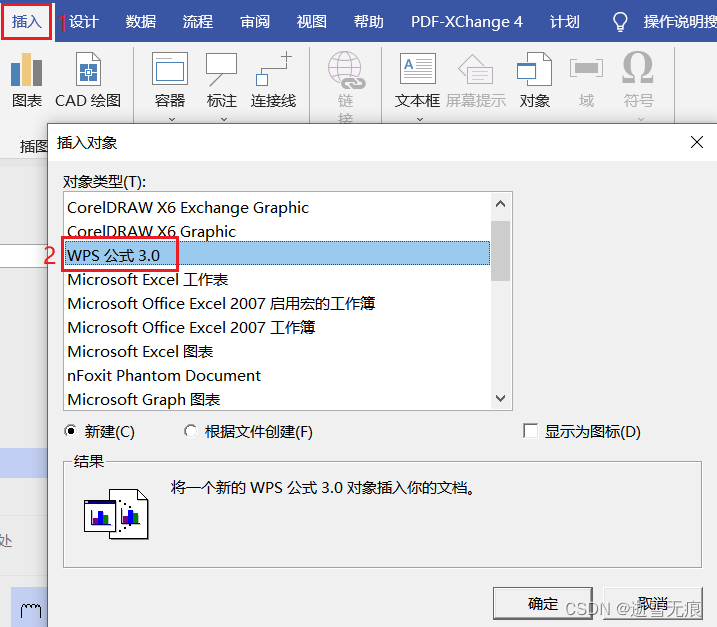This screenshot has height=627, width=717.
Task: Go to the 流程 ribbon tab
Action: [x=198, y=21]
